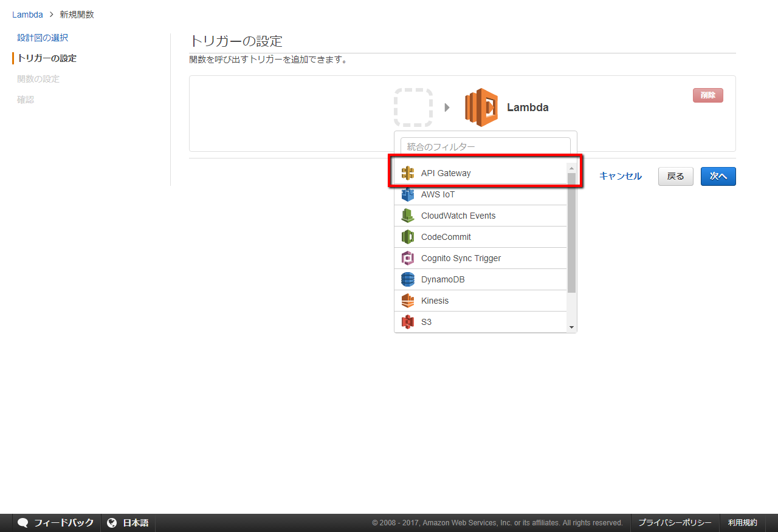Select the API Gateway service icon

[408, 173]
